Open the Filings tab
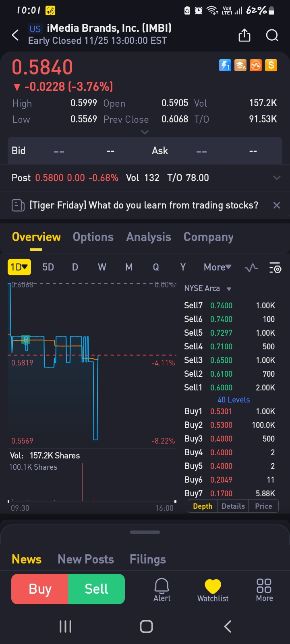Screen dimensions: 290x644 tap(148, 559)
